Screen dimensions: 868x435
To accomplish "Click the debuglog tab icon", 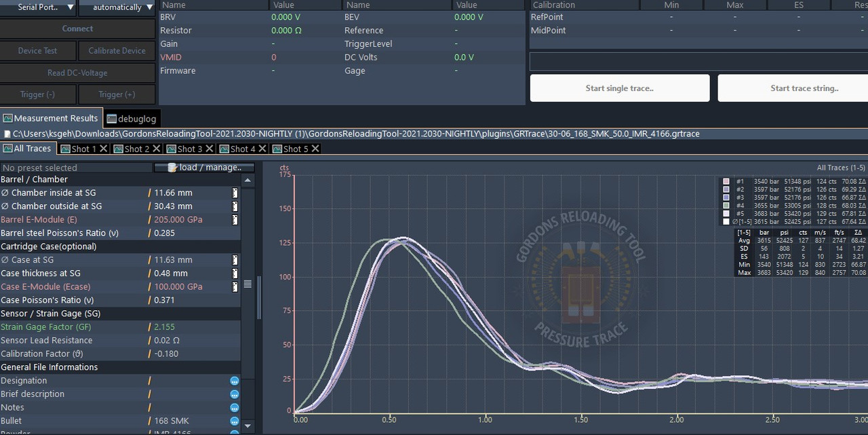I will tap(112, 119).
